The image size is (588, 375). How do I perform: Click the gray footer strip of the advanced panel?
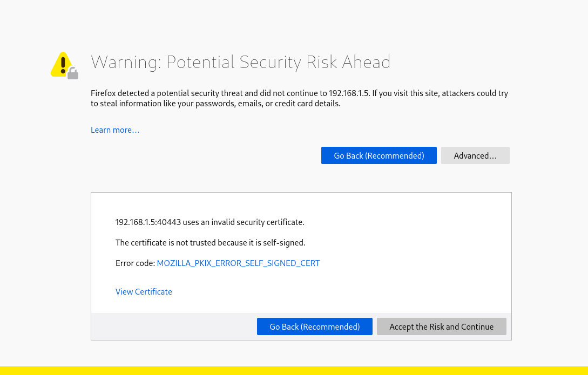173,326
